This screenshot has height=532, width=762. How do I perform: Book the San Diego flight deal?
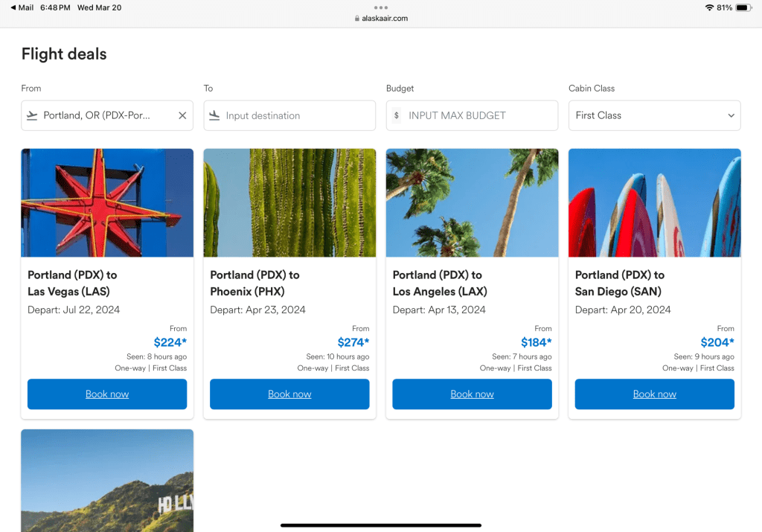click(x=654, y=394)
